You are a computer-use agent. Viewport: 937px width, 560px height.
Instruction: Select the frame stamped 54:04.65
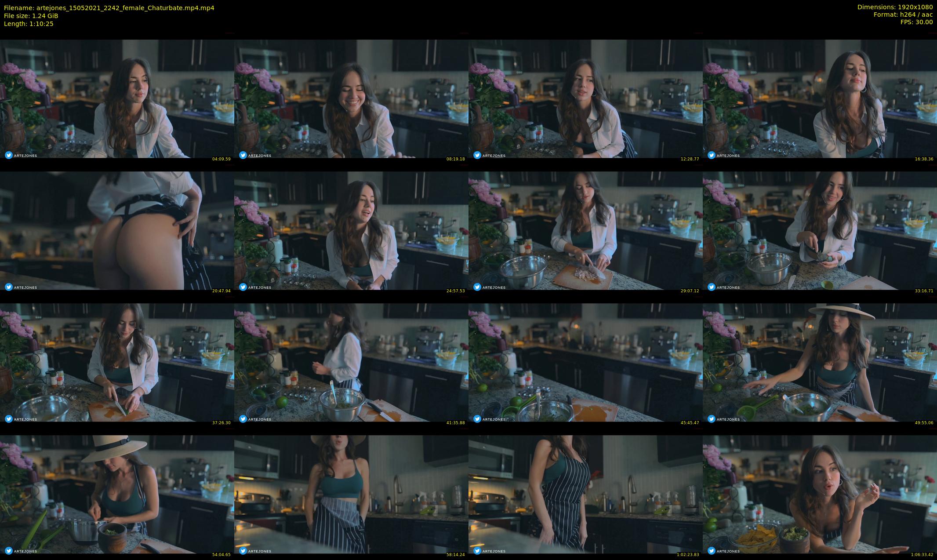click(x=117, y=495)
